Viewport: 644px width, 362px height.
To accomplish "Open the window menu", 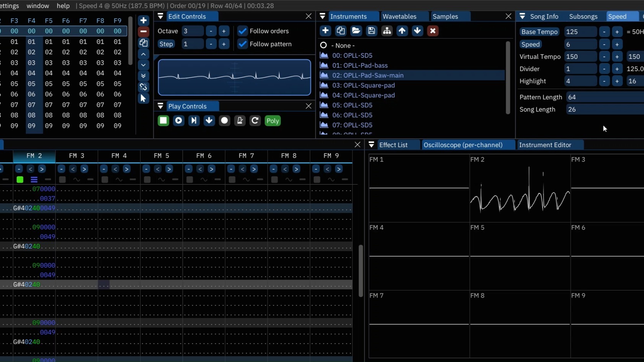I will [x=38, y=6].
